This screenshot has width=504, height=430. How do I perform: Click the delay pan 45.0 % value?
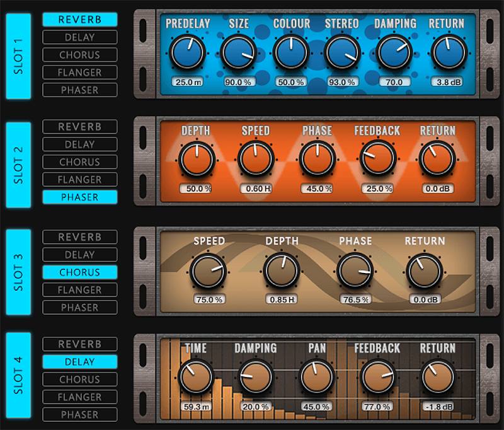pyautogui.click(x=317, y=407)
